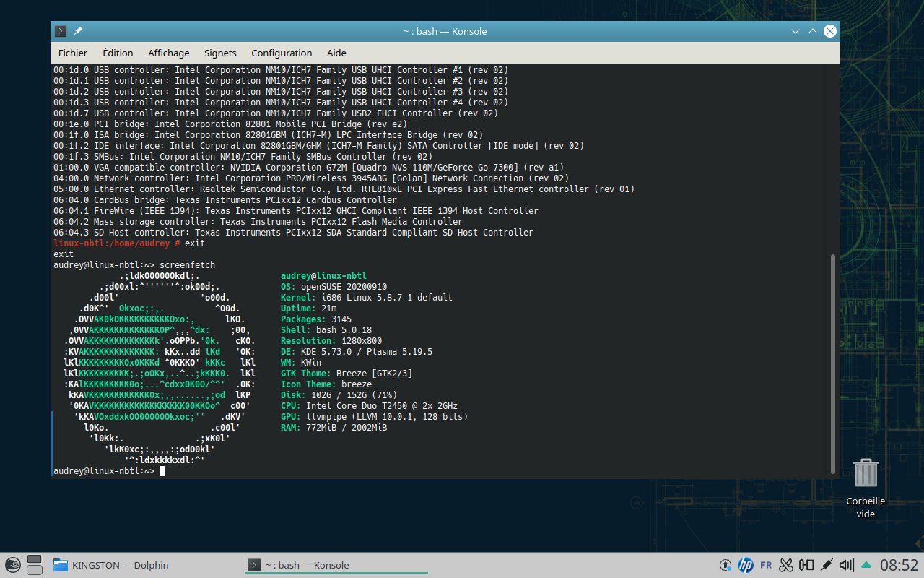
Task: Open the Affichage menu
Action: tap(168, 53)
